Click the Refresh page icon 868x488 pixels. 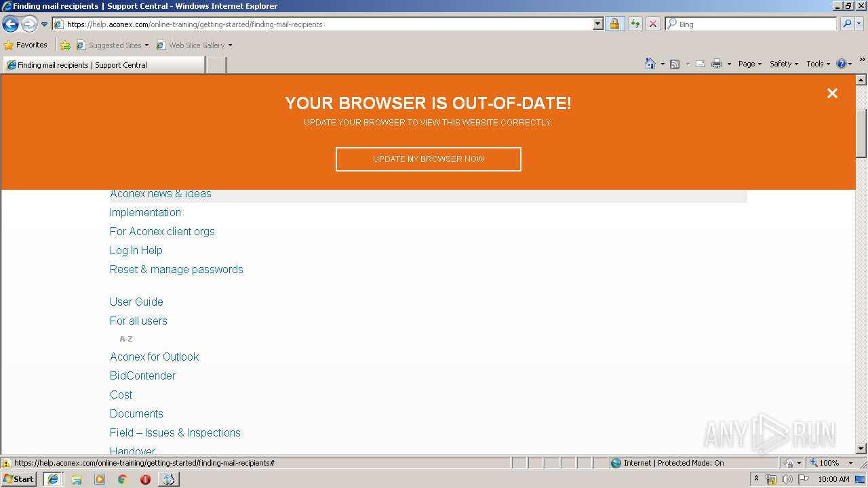[635, 24]
